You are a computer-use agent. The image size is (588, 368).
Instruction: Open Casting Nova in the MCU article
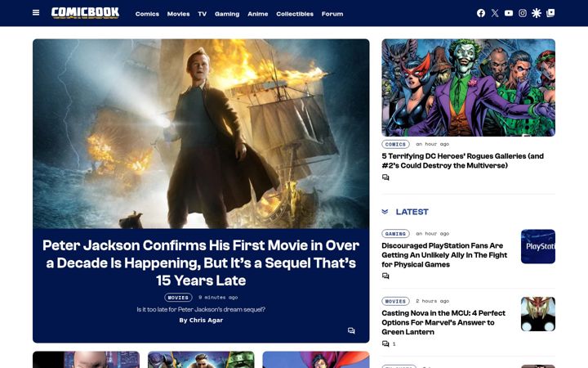point(443,322)
